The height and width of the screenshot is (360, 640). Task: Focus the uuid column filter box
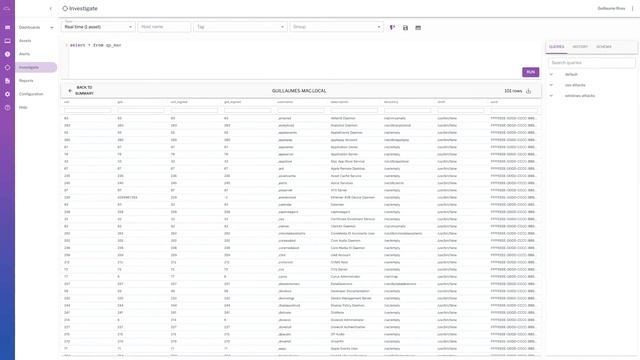[514, 110]
